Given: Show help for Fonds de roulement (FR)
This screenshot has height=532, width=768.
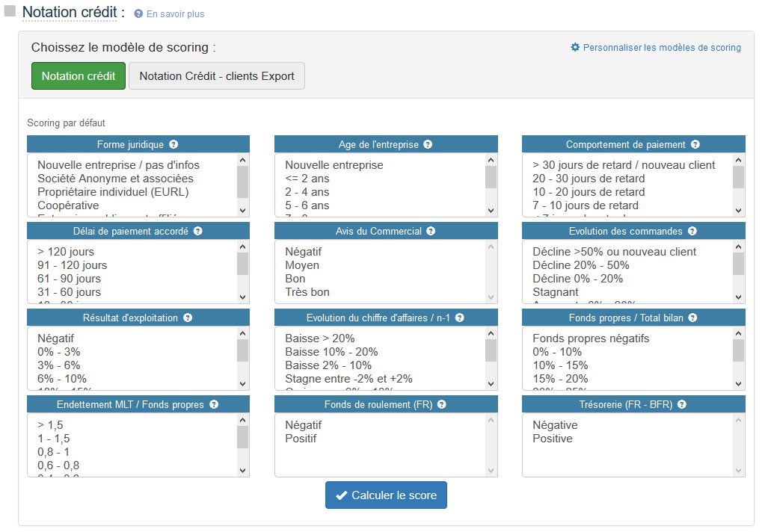Looking at the screenshot, I should (441, 405).
